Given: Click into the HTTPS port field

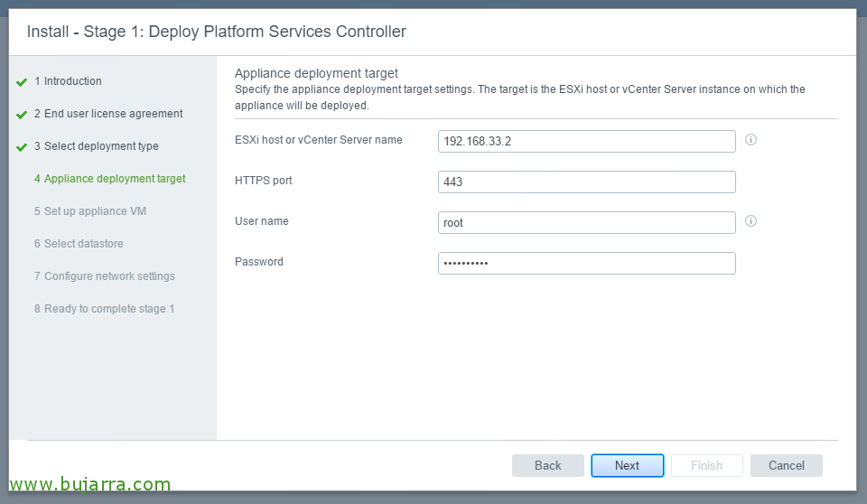Looking at the screenshot, I should 587,182.
